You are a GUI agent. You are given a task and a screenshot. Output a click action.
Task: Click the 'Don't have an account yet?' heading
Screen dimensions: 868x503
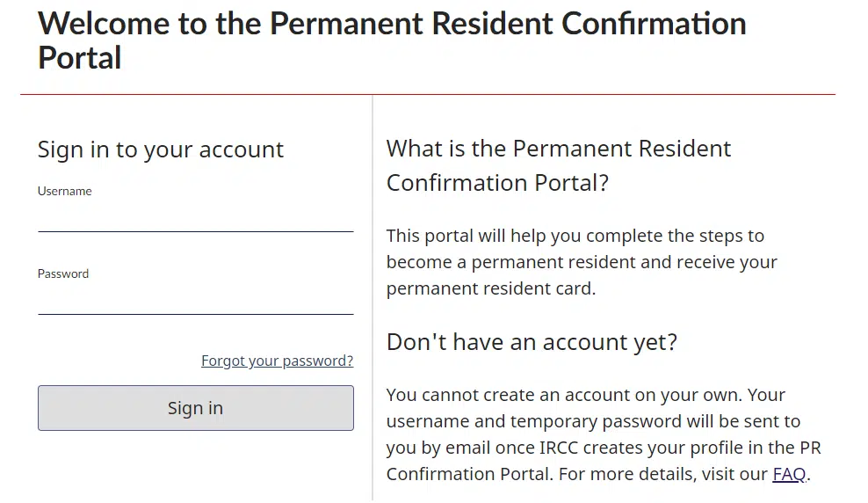click(x=532, y=341)
